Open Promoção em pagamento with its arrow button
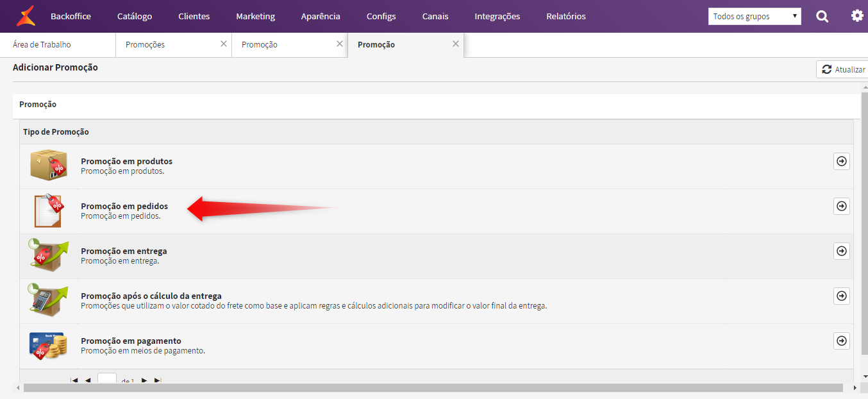The height and width of the screenshot is (399, 868). pyautogui.click(x=842, y=341)
